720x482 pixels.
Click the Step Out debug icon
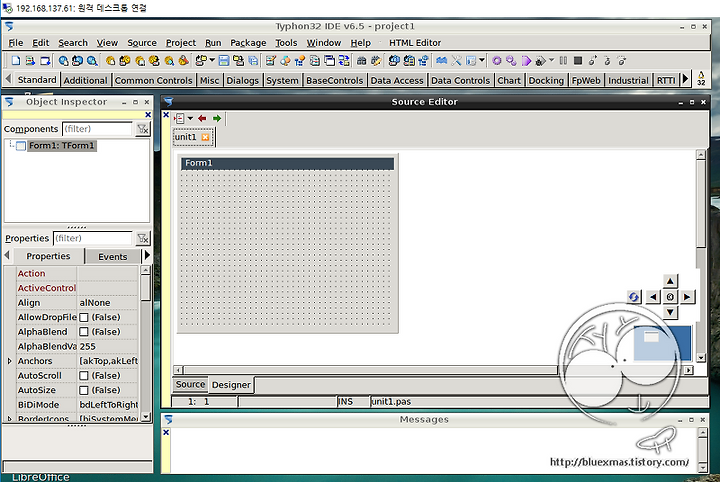(x=622, y=61)
